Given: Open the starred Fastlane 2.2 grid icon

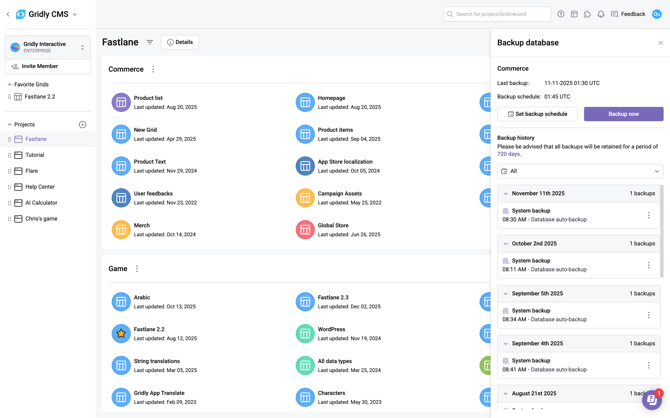Looking at the screenshot, I should click(x=121, y=333).
